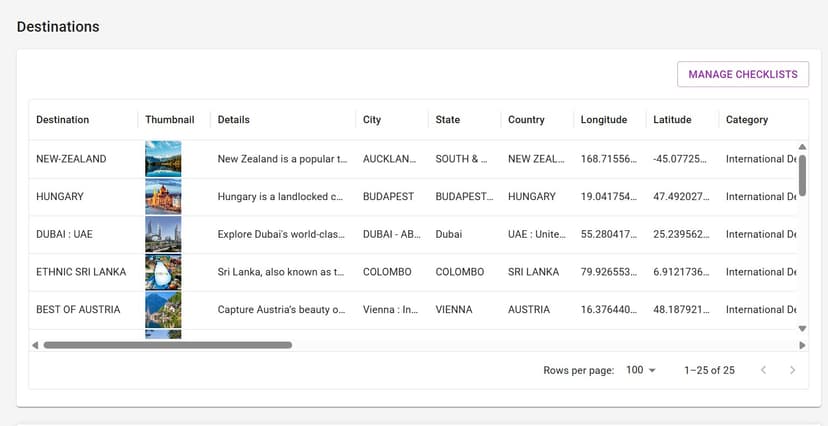Screen dimensions: 828x426
Task: Open the Best of Austria thumbnail image
Action: tap(163, 309)
